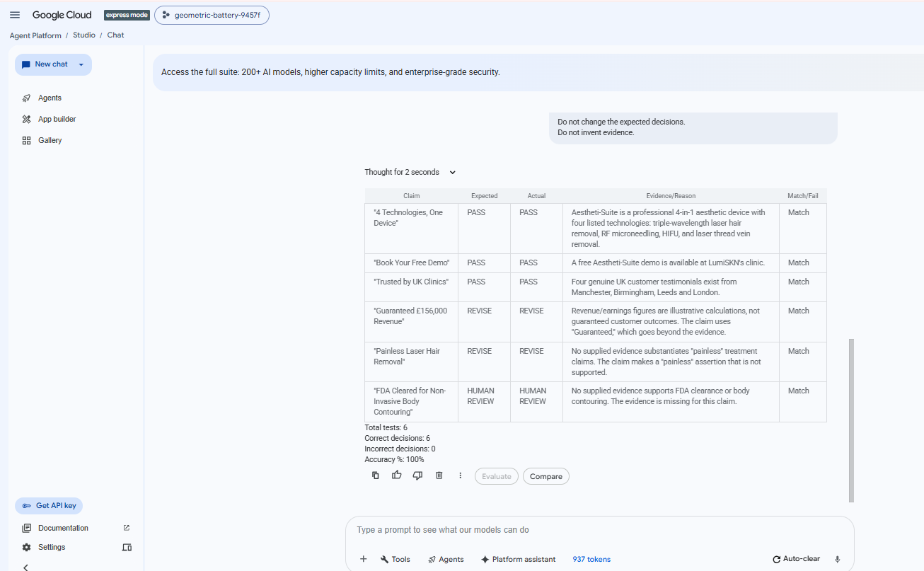The image size is (924, 571).
Task: Go to Studio in breadcrumb
Action: pyautogui.click(x=84, y=35)
